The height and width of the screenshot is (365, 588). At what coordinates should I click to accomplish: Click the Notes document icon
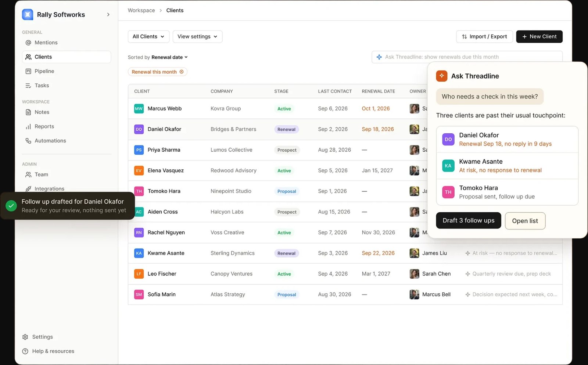28,112
